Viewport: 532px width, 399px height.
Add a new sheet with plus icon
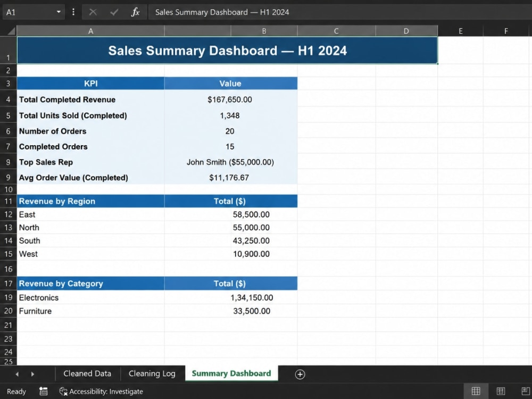[x=300, y=374]
